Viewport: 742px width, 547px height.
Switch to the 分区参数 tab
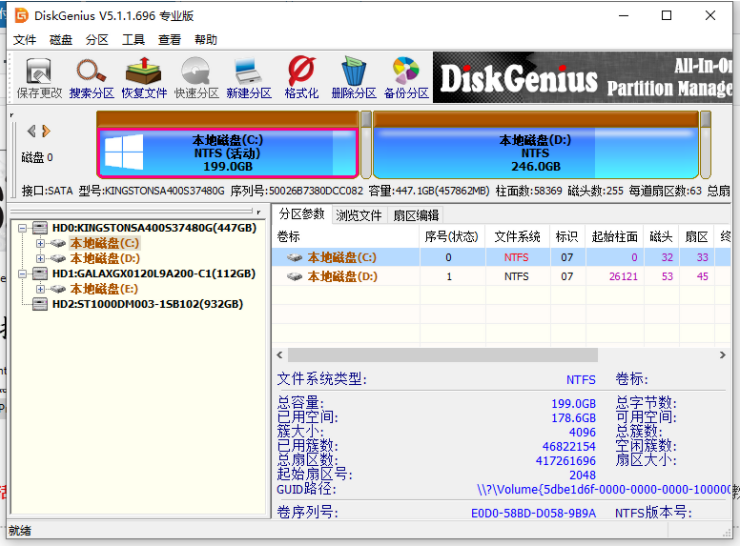click(301, 214)
